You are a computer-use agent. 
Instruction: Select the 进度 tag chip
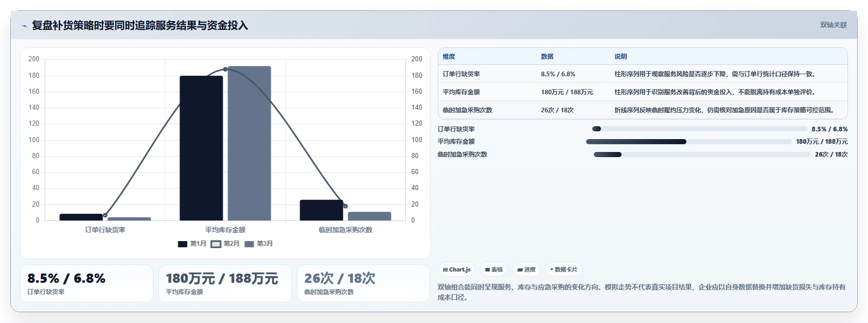pyautogui.click(x=526, y=269)
